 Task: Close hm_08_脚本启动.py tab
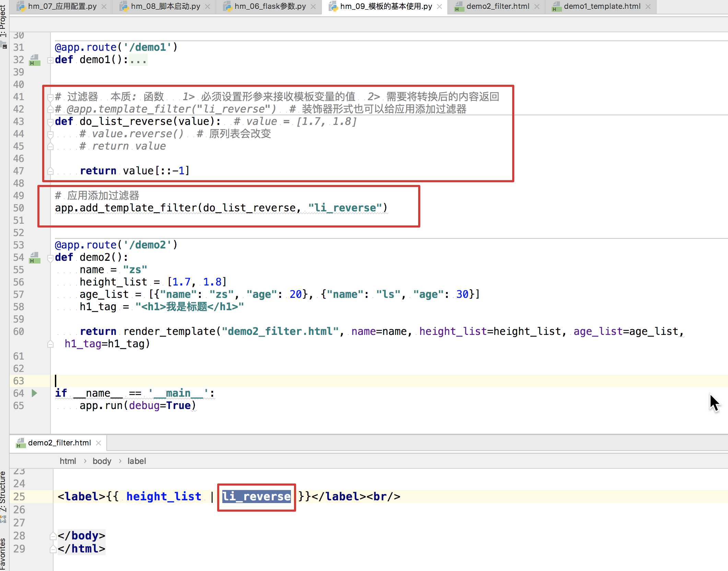pos(208,7)
